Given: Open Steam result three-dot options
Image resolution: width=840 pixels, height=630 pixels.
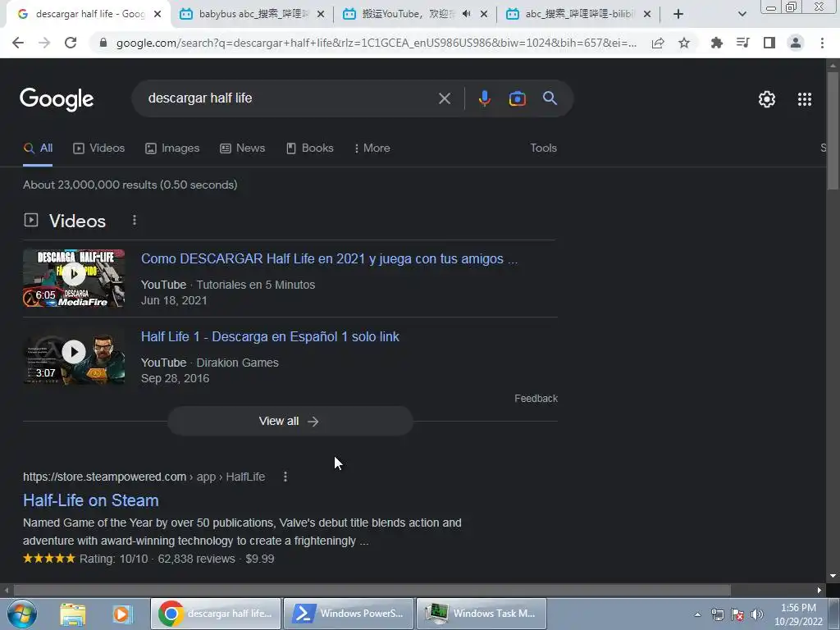Looking at the screenshot, I should click(x=285, y=477).
